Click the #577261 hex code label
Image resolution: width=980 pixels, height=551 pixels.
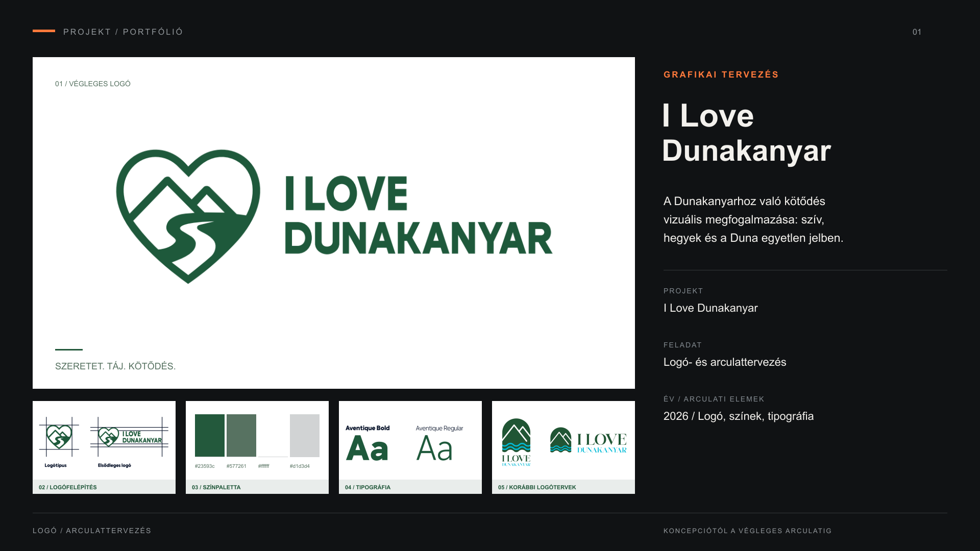pyautogui.click(x=236, y=466)
